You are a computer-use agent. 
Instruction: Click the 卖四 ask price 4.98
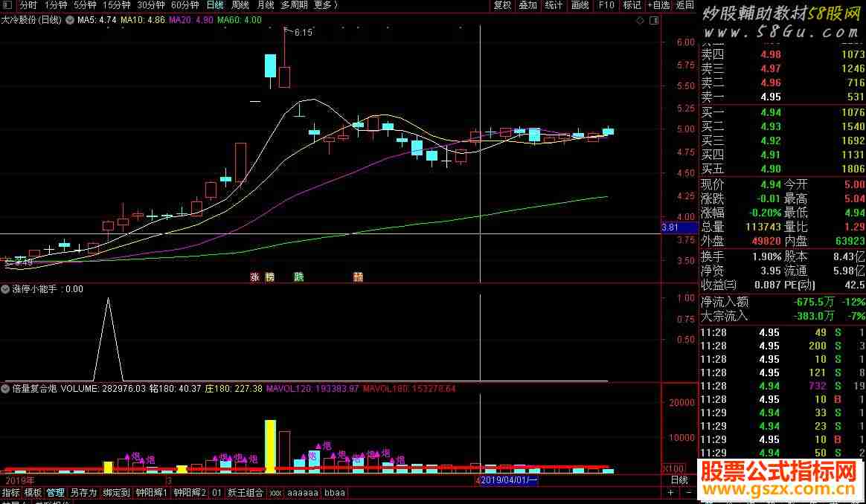point(771,54)
